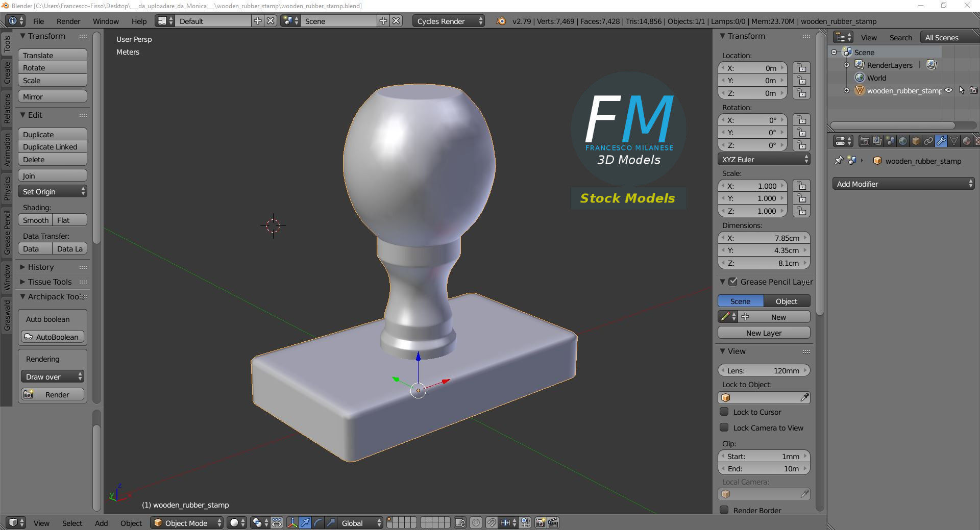Toggle renderability camera for wooden_rubber_stamp in the outliner
The image size is (980, 530).
(x=974, y=90)
